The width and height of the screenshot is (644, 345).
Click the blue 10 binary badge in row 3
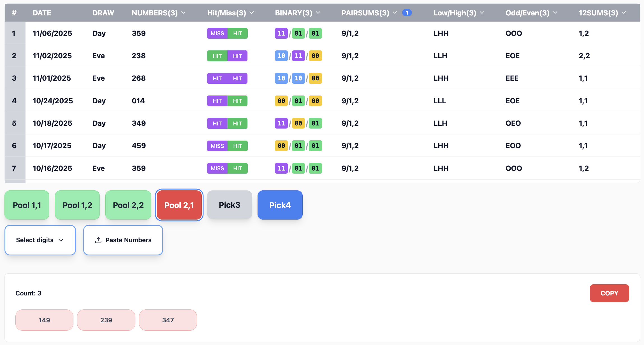[x=281, y=78]
